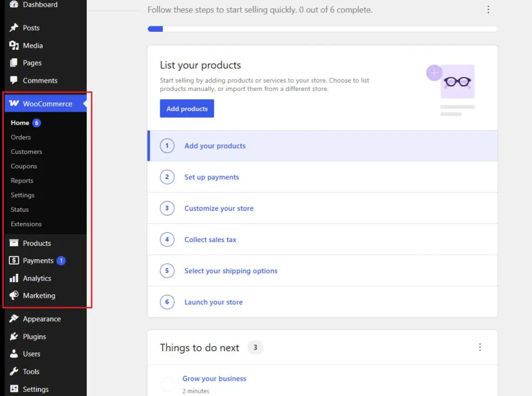This screenshot has width=532, height=396.
Task: Click the Dashboard gauge icon
Action: [14, 4]
